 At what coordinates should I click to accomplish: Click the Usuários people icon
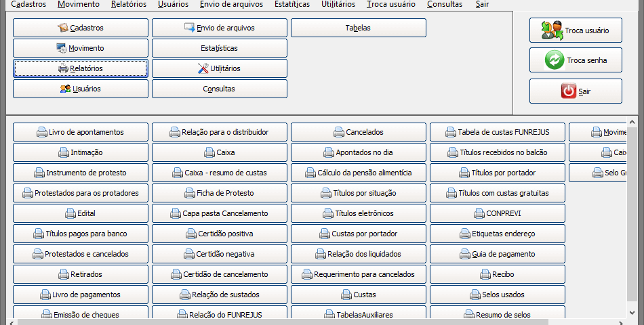[65, 89]
